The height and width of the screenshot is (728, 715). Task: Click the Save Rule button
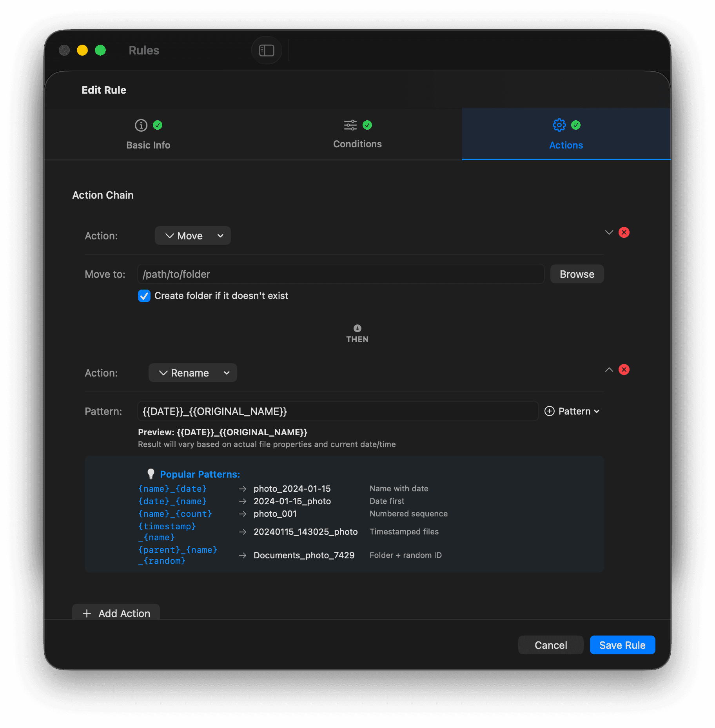pyautogui.click(x=622, y=645)
